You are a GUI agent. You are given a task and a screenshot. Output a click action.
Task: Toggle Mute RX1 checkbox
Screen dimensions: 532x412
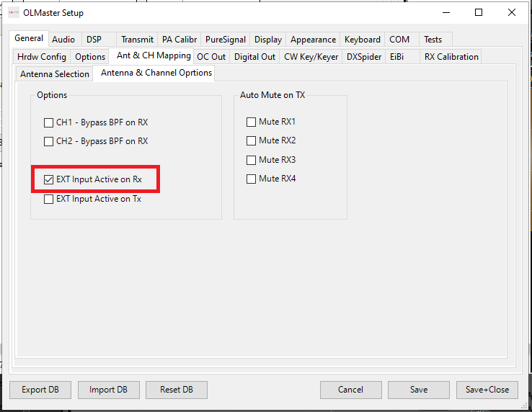pos(252,122)
